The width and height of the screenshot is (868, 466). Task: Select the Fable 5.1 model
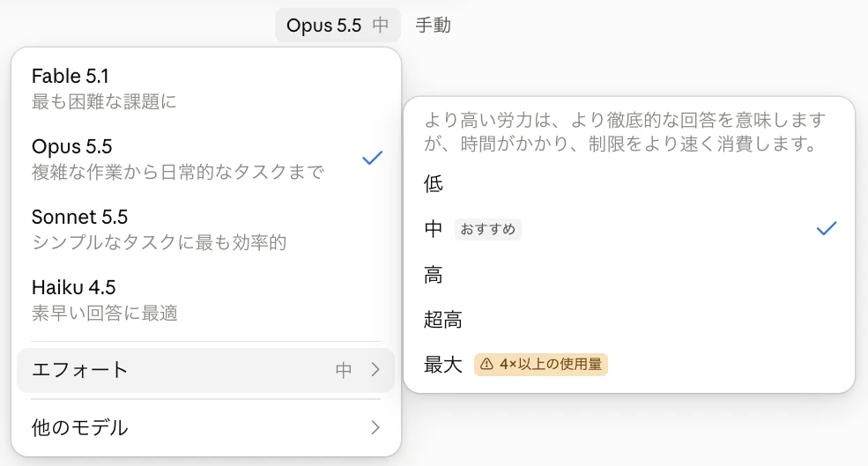click(206, 88)
